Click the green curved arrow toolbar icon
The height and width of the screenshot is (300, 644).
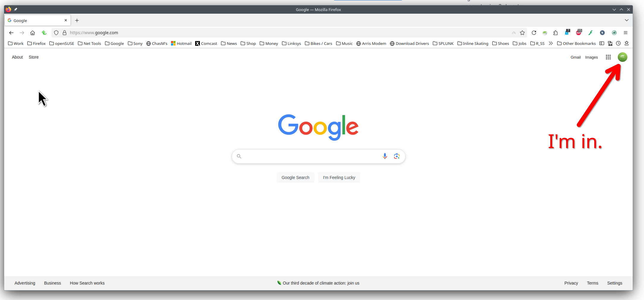44,33
